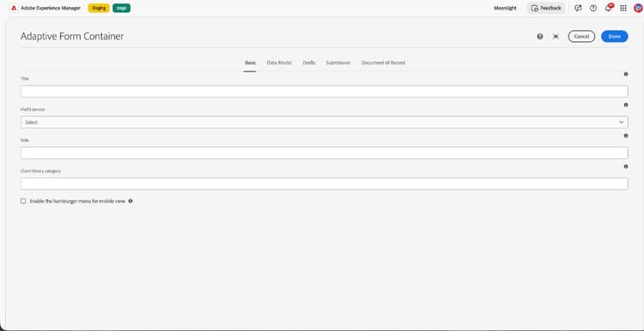
Task: Click Adobe Experience Manager title text
Action: [x=51, y=9]
